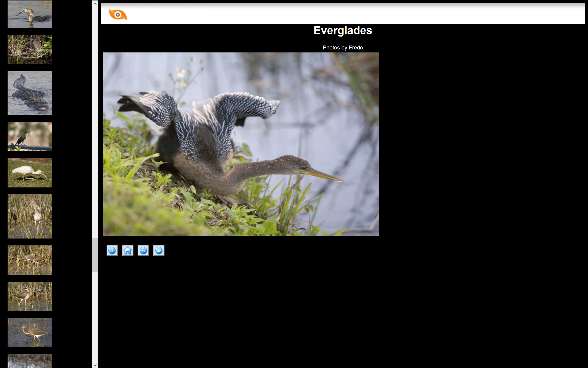The height and width of the screenshot is (368, 588).
Task: Click the Everglades title heading
Action: 343,31
